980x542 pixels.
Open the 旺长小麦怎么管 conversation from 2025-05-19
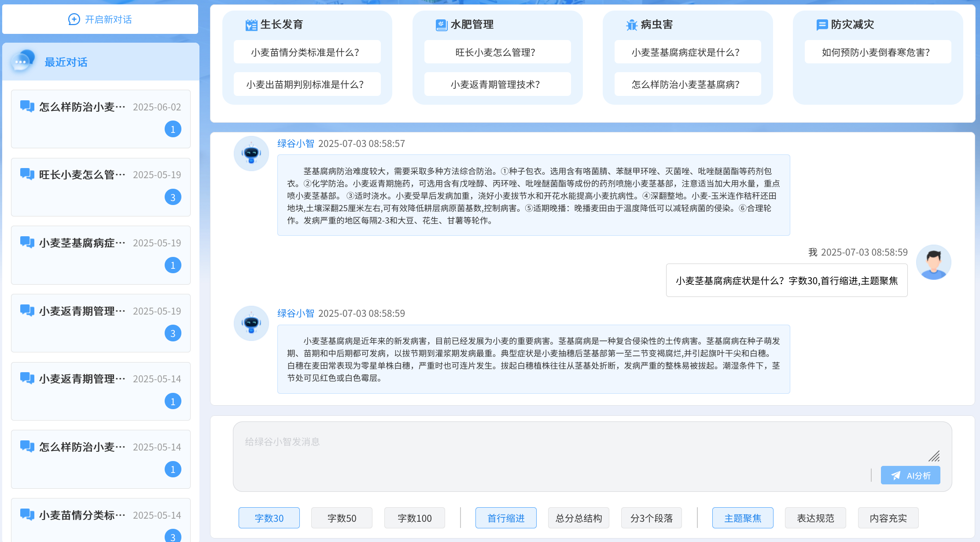pyautogui.click(x=101, y=187)
